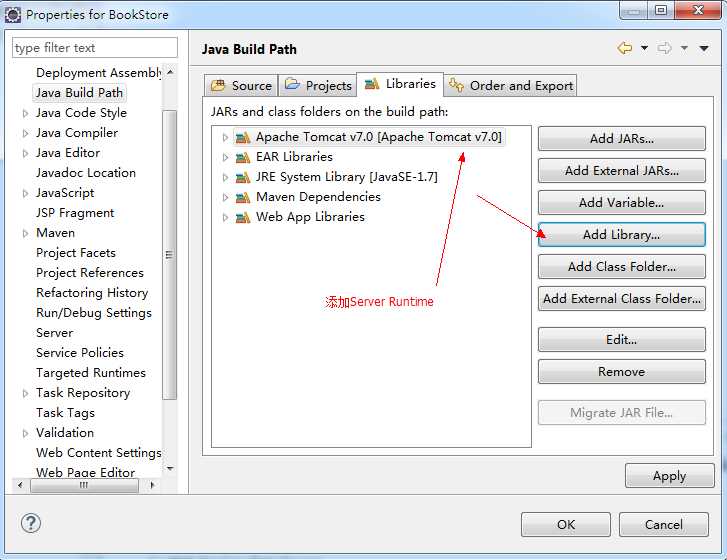
Task: Expand JRE System Library node
Action: pyautogui.click(x=225, y=178)
